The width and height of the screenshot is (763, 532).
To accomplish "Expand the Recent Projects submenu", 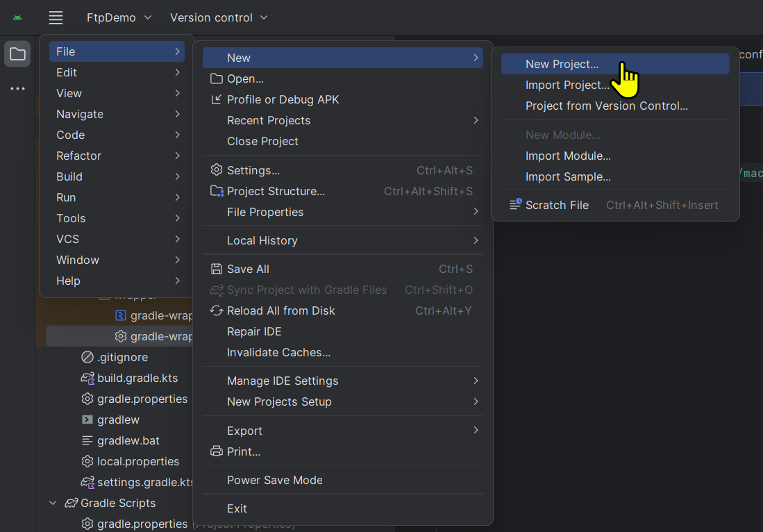I will pos(342,120).
